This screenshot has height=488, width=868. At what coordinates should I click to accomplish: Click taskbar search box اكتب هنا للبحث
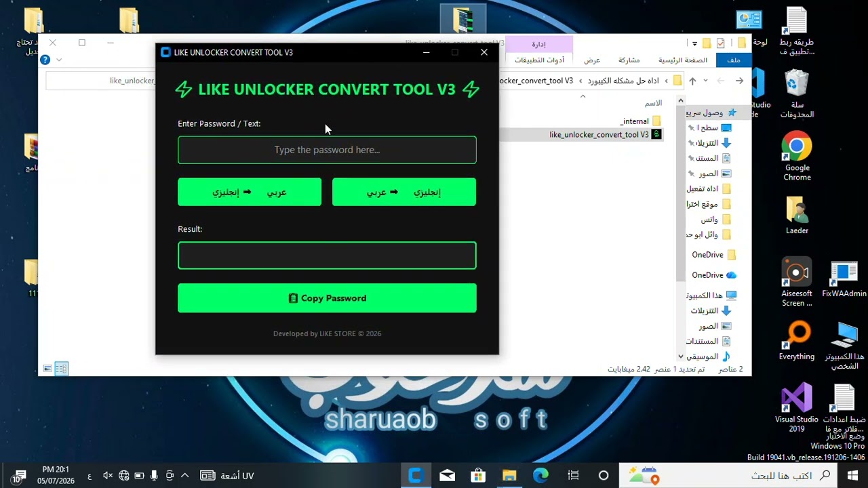tap(730, 476)
